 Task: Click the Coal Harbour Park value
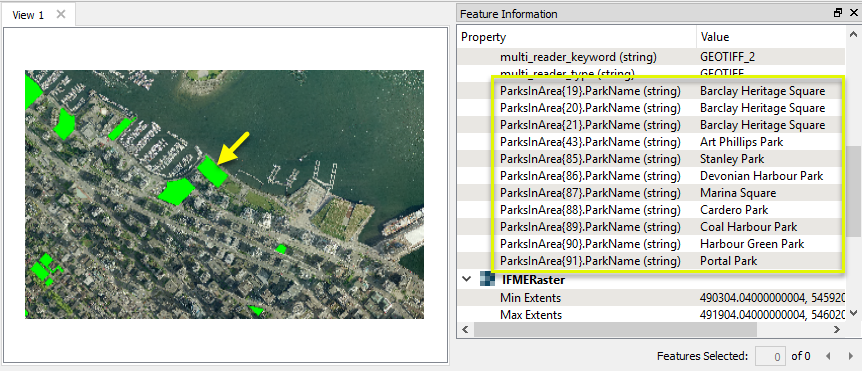click(x=748, y=227)
